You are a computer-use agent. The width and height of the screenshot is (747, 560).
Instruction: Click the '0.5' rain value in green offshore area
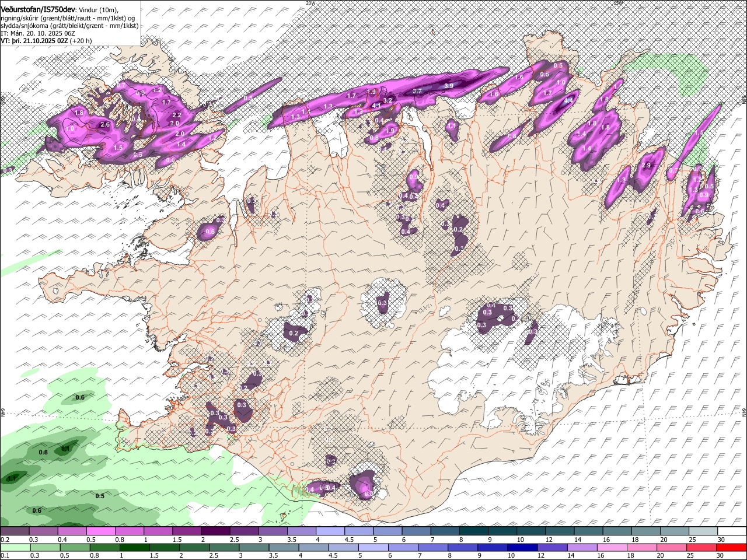pos(100,496)
